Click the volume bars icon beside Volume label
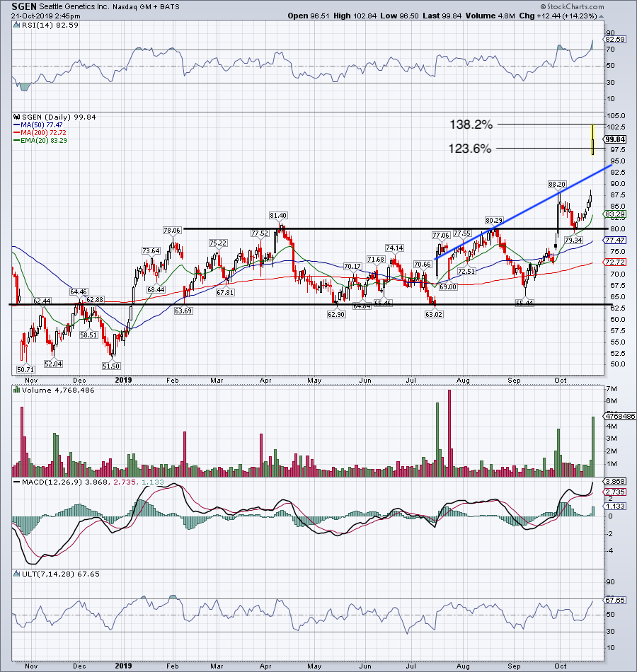The width and height of the screenshot is (637, 672). [17, 390]
